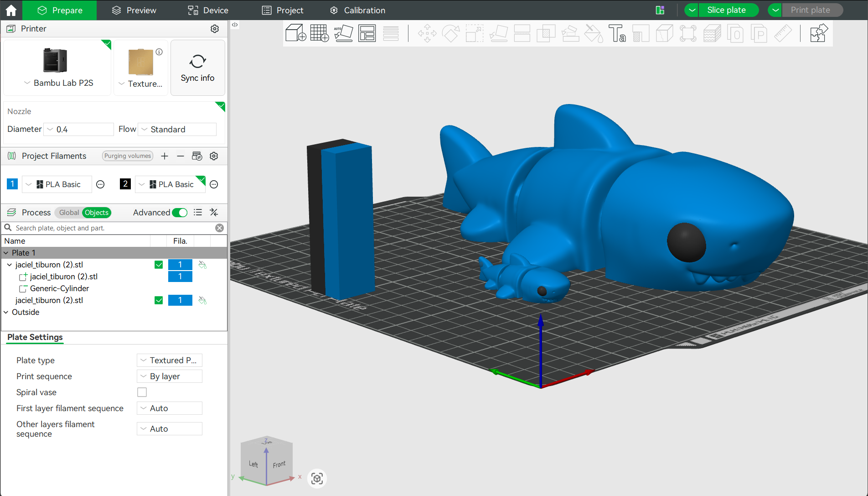Viewport: 868px width, 496px height.
Task: Click the Slice plate button
Action: (x=728, y=10)
